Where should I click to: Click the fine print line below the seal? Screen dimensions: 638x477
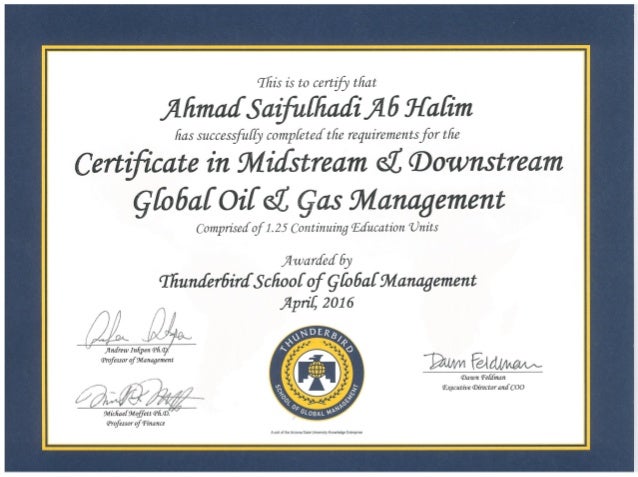pos(317,432)
